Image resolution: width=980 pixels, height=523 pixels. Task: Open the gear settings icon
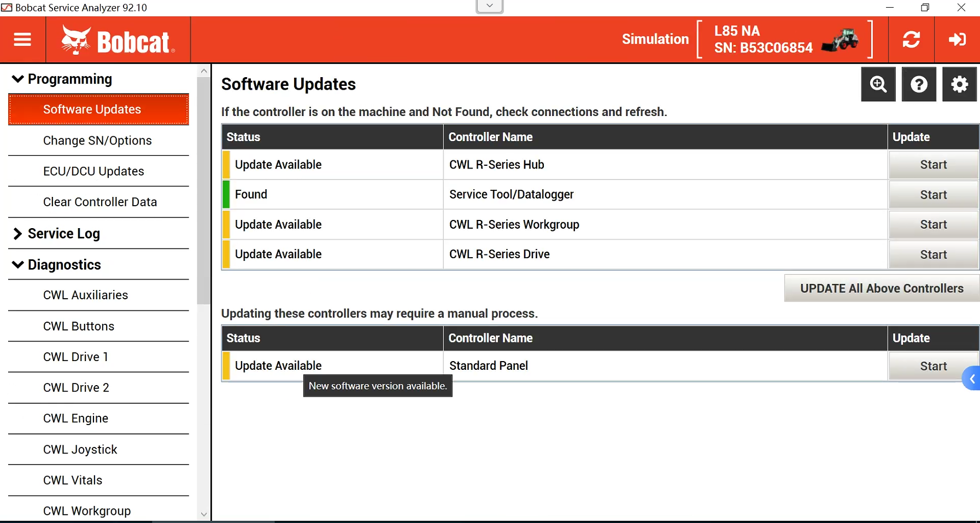(959, 84)
